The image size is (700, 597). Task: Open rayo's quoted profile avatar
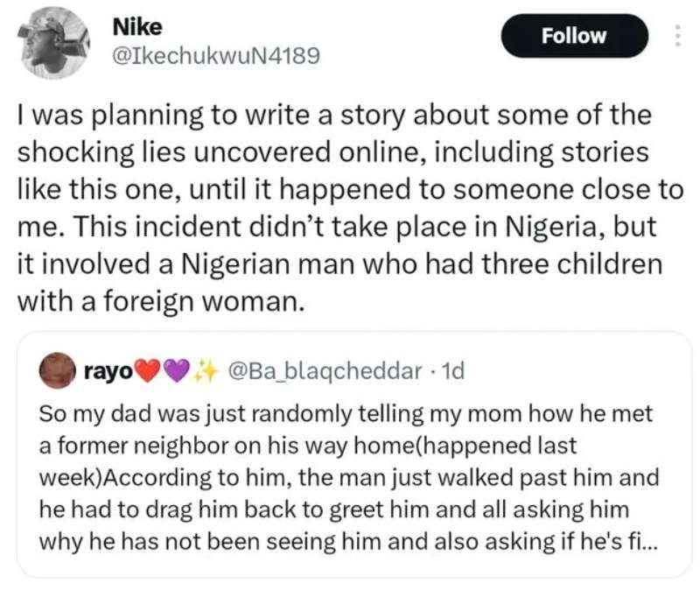click(57, 370)
